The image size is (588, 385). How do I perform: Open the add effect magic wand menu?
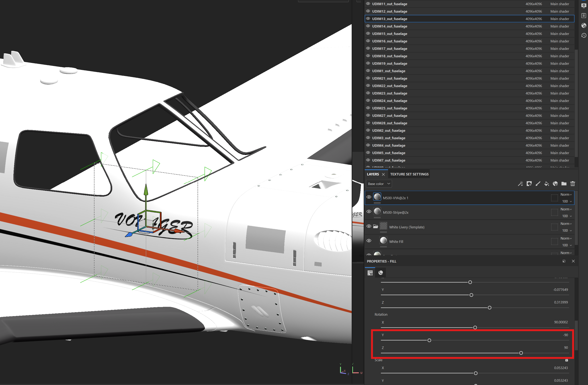[x=520, y=184]
